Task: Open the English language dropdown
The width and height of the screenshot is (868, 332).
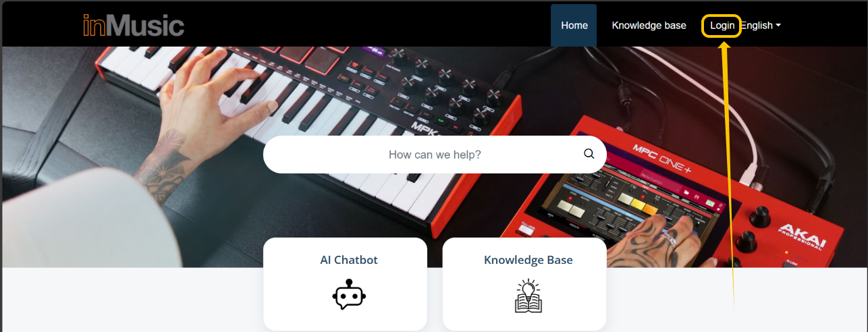Action: click(761, 26)
